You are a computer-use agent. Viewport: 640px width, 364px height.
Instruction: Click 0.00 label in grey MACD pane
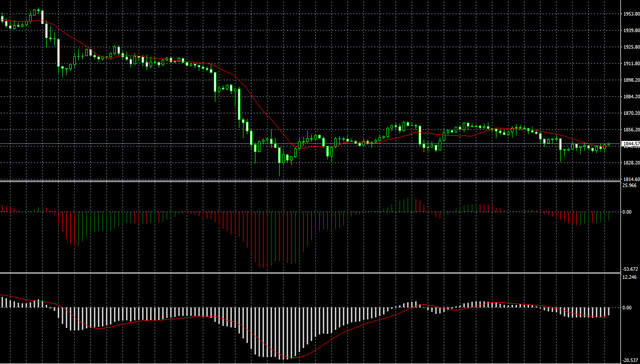[x=627, y=308]
